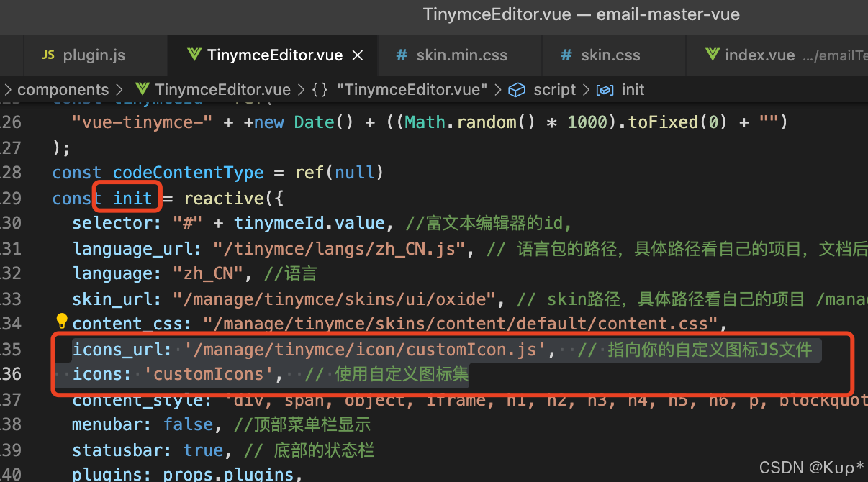868x482 pixels.
Task: Open the components breadcrumb dropdown
Action: (x=63, y=89)
